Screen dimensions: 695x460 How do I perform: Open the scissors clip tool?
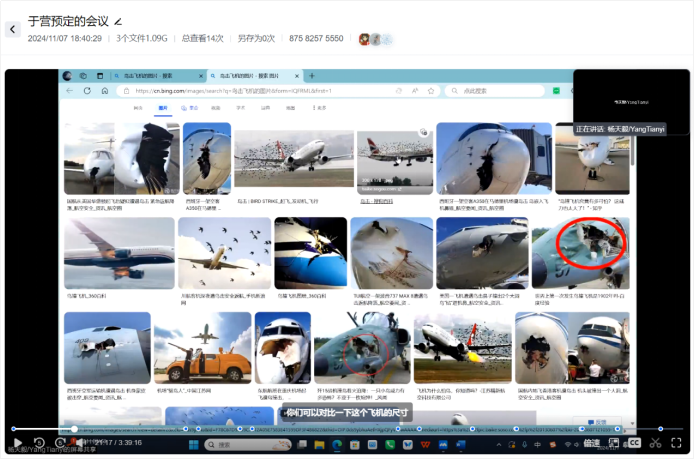[x=655, y=442]
